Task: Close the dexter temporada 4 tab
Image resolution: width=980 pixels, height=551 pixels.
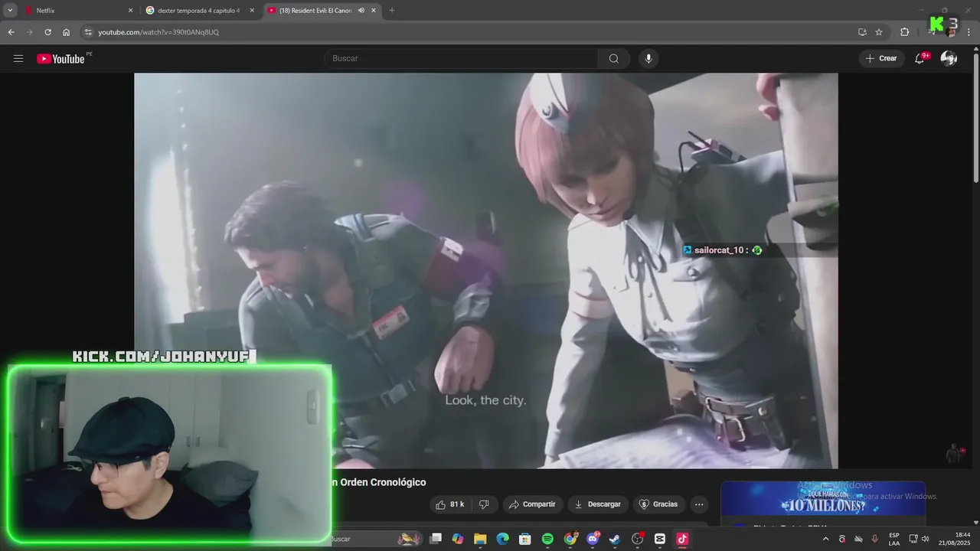Action: pyautogui.click(x=252, y=11)
